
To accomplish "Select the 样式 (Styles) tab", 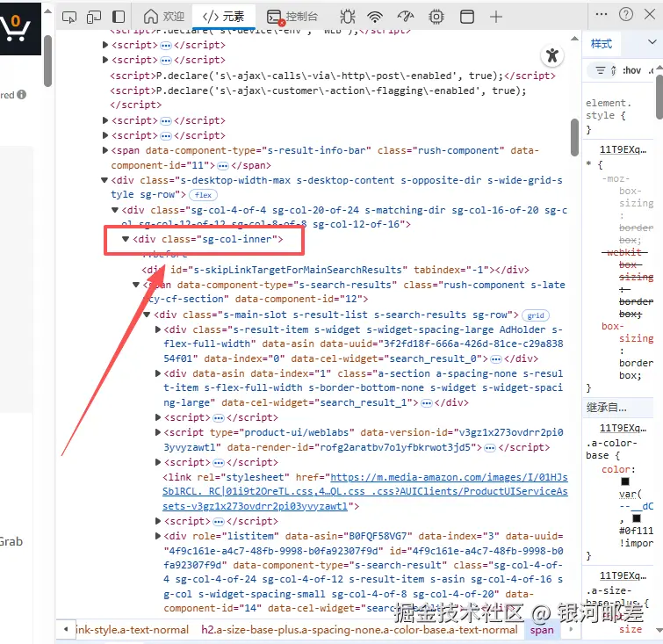I will (x=602, y=44).
